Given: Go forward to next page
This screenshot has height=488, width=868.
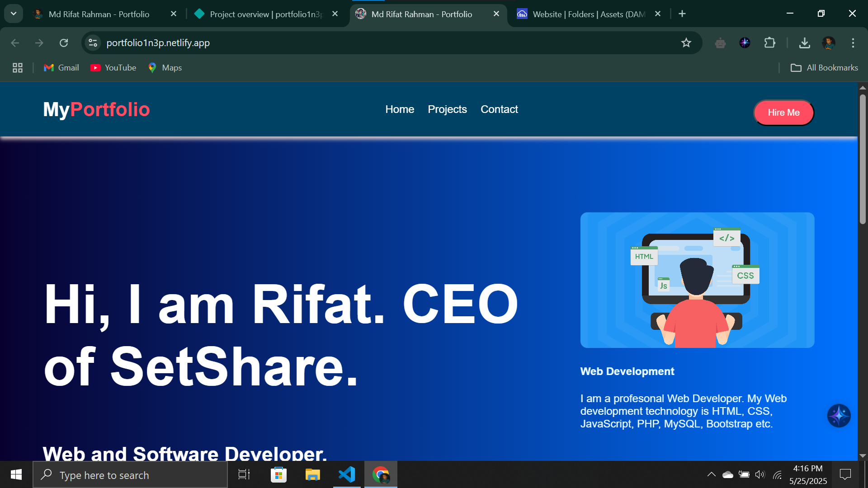Looking at the screenshot, I should click(39, 43).
